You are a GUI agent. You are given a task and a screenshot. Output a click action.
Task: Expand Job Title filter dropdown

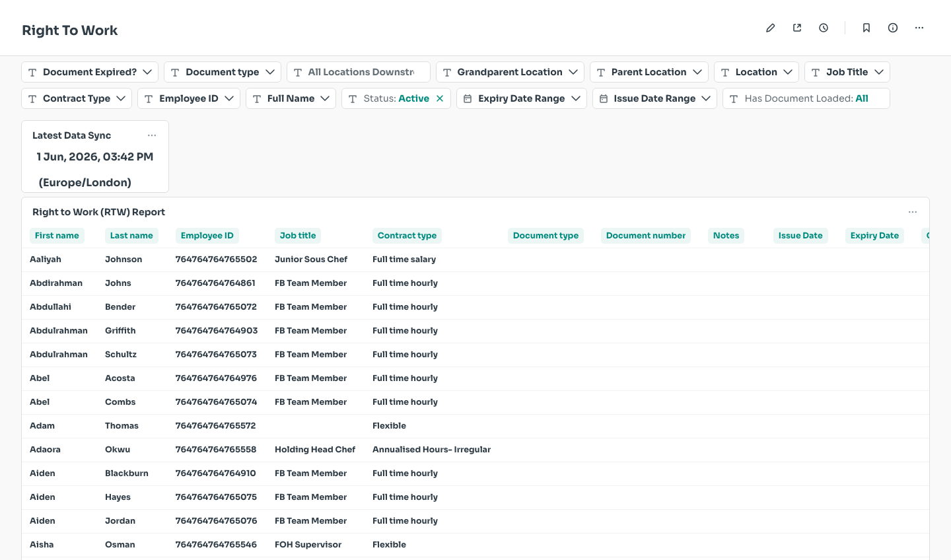pyautogui.click(x=847, y=72)
